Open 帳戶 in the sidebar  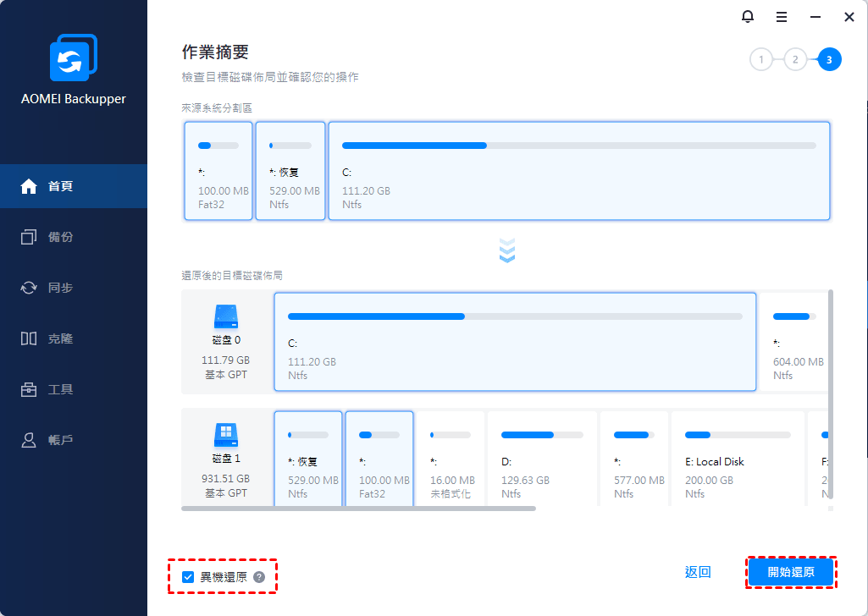coord(73,440)
